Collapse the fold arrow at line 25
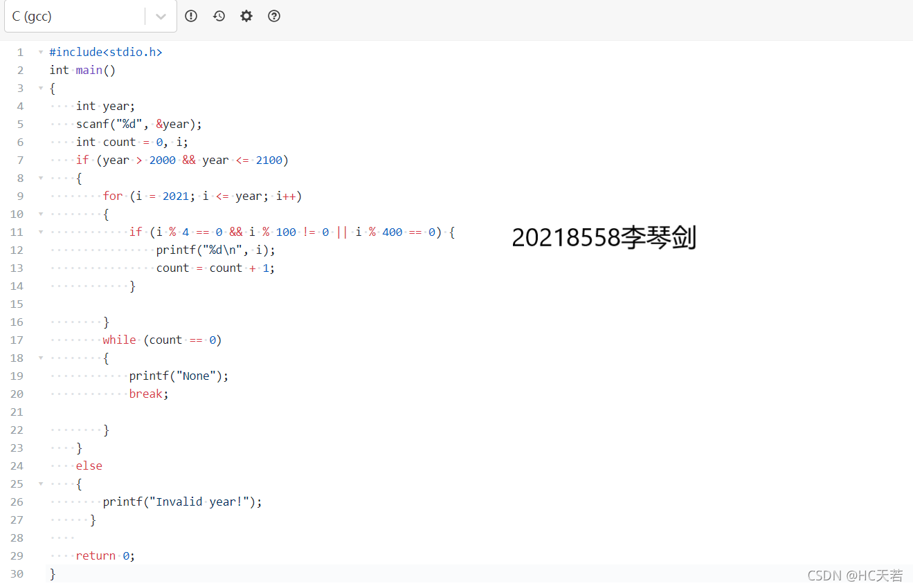The image size is (913, 588). [41, 484]
